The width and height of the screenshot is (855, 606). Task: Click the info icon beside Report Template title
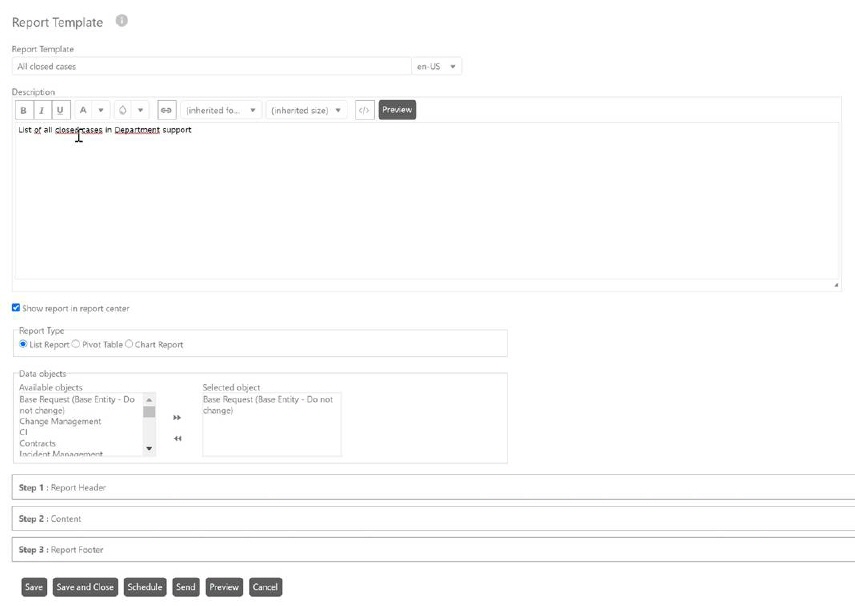[121, 21]
